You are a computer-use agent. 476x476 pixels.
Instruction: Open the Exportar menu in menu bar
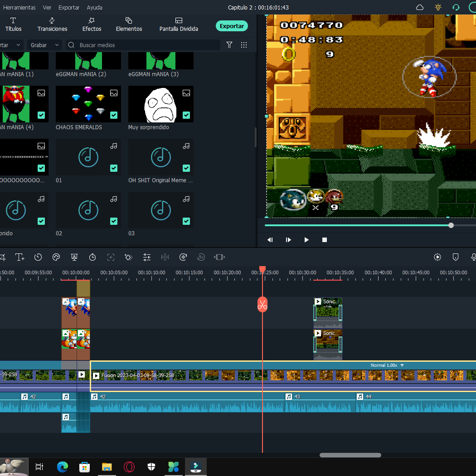(x=69, y=7)
